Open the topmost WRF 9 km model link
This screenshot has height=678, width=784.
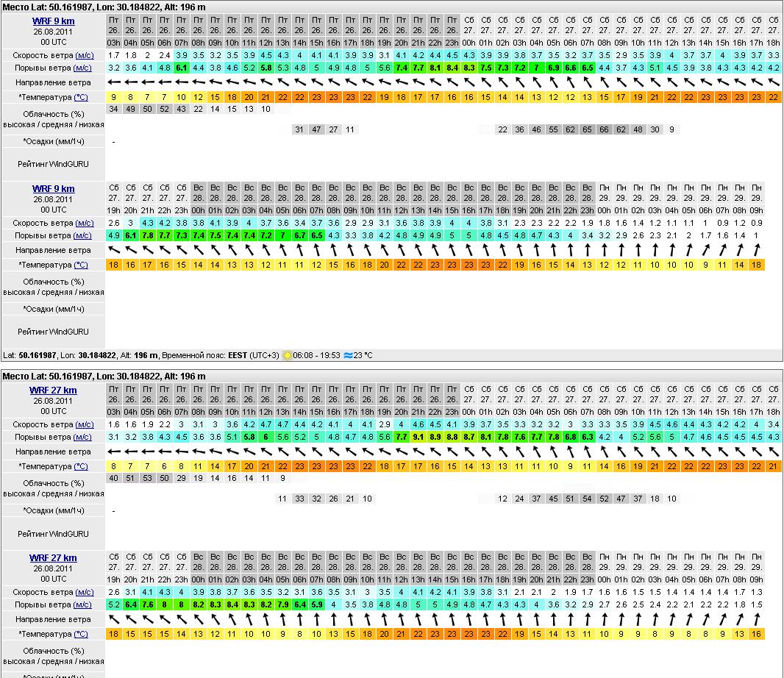[x=53, y=21]
